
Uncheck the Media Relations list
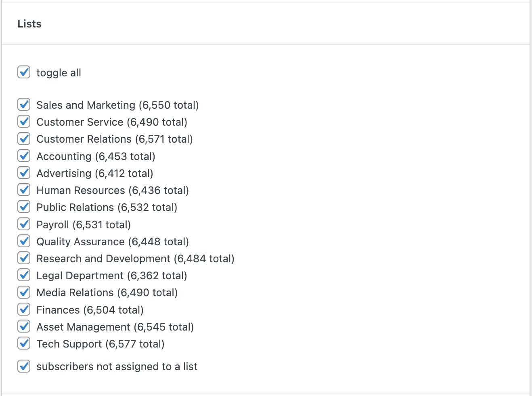(24, 292)
